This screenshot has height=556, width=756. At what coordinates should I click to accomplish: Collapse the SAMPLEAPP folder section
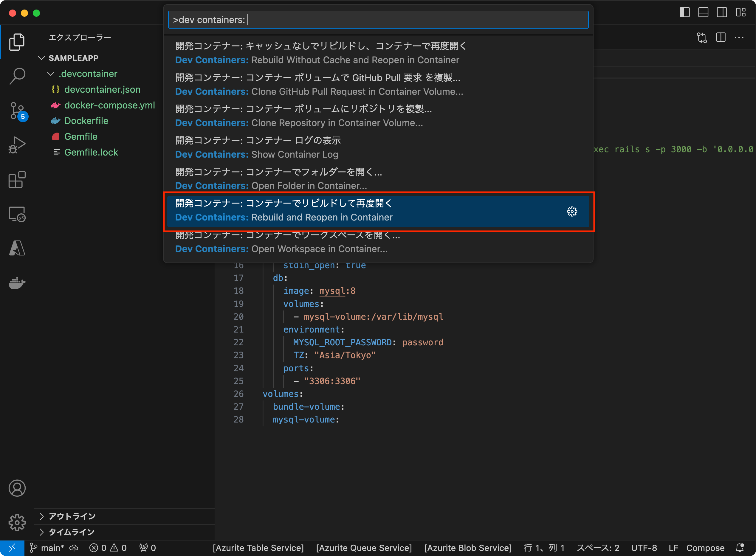pos(41,58)
